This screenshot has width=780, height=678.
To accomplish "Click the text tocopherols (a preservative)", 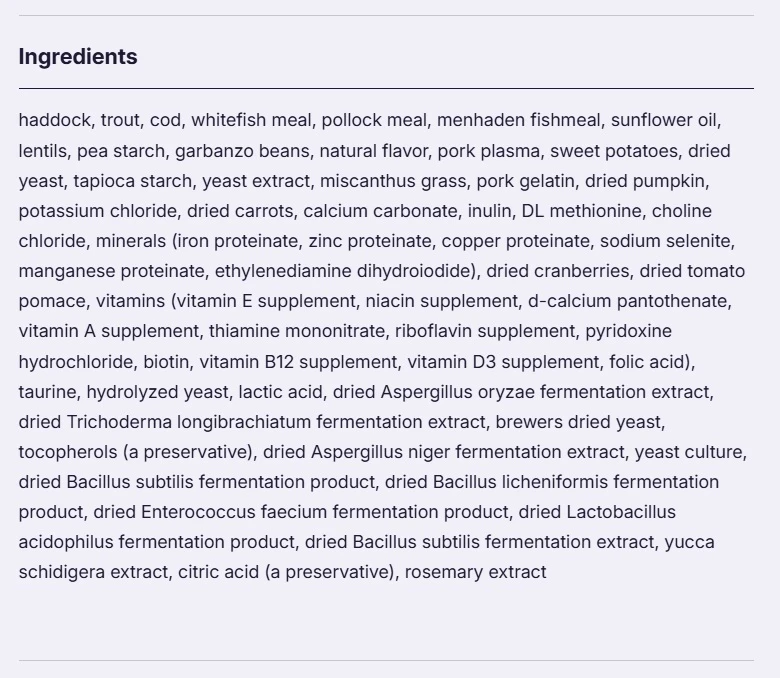I will coord(135,452).
